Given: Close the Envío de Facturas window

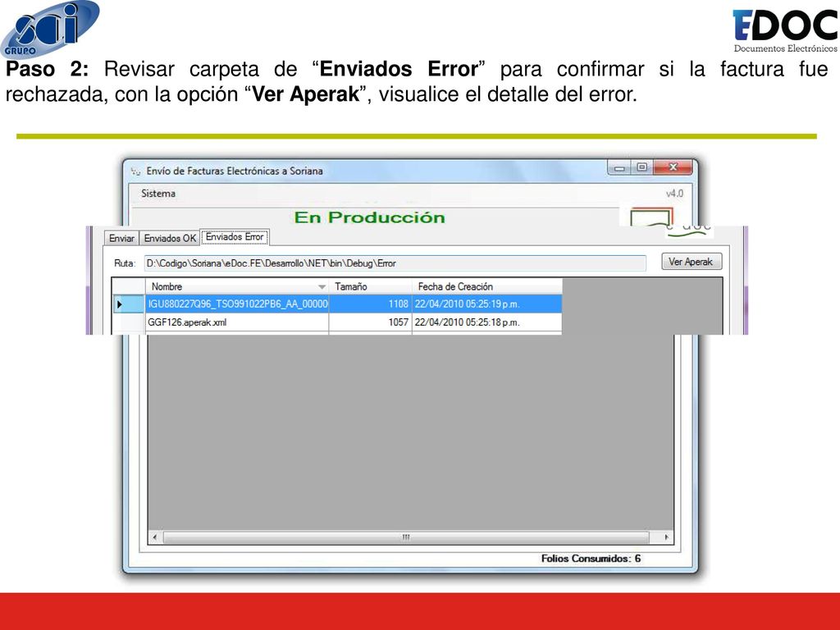Looking at the screenshot, I should [673, 167].
